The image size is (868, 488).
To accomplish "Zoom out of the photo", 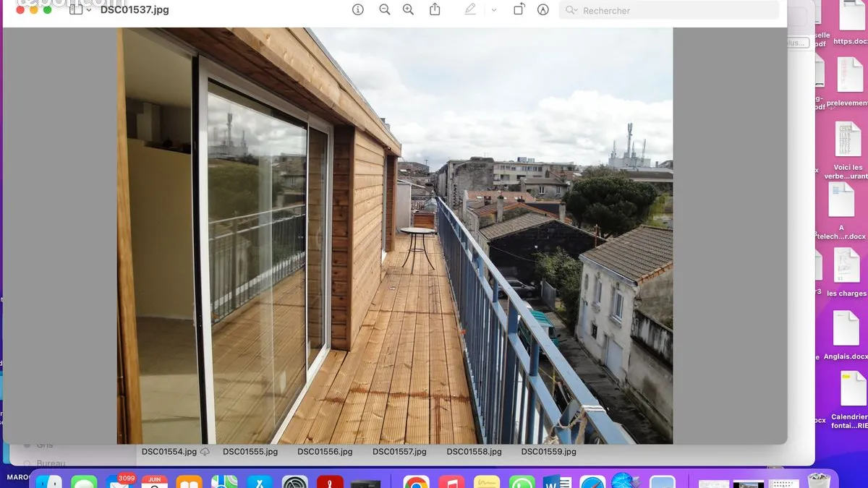I will click(x=384, y=10).
